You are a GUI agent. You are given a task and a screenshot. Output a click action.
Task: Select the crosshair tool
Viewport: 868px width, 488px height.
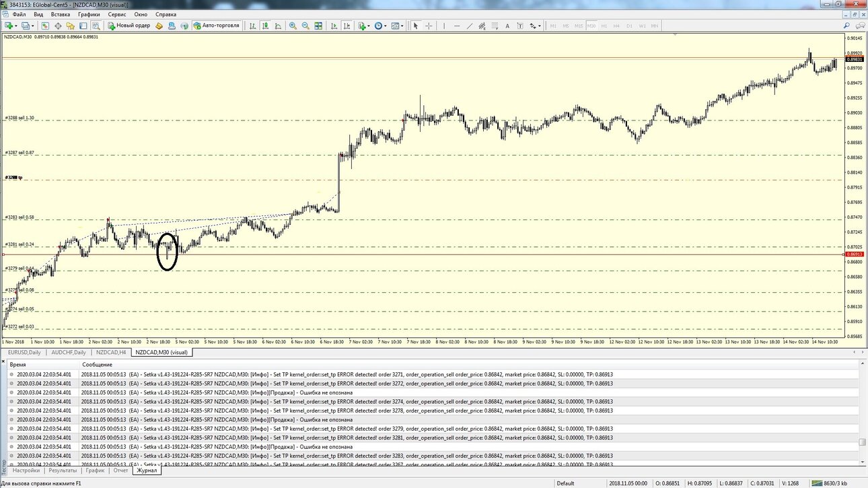click(429, 26)
